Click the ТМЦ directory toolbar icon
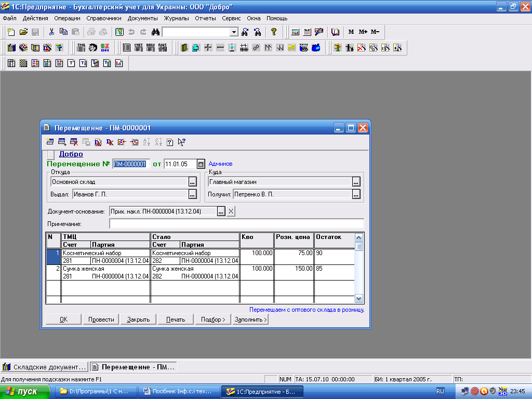Viewport: 532px width, 399px height. tap(81, 47)
